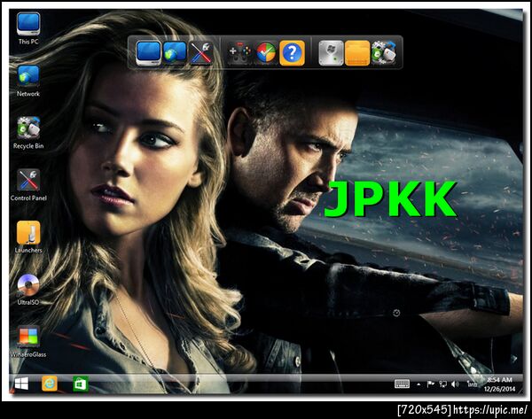Click the colorful checkmark globe dock icon

[x=266, y=53]
